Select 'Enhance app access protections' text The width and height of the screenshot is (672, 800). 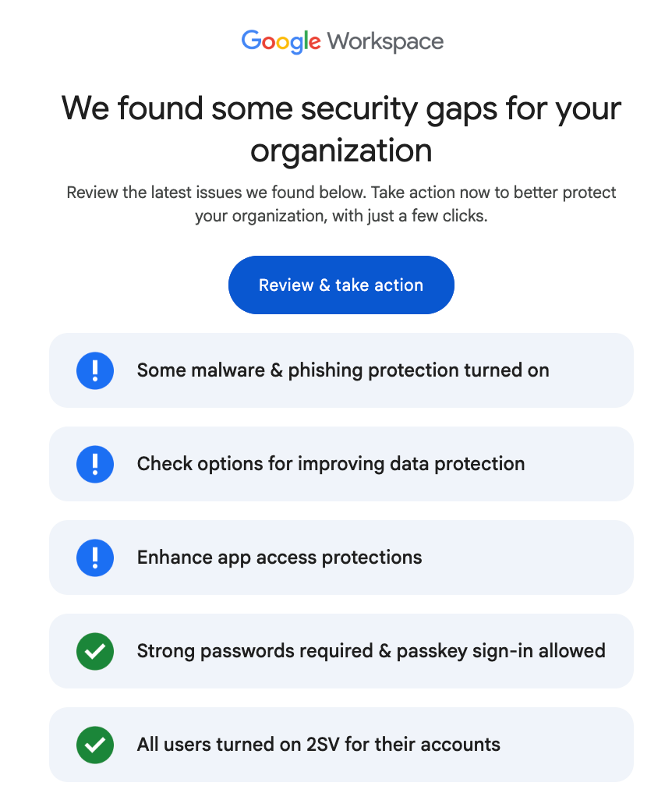click(279, 558)
